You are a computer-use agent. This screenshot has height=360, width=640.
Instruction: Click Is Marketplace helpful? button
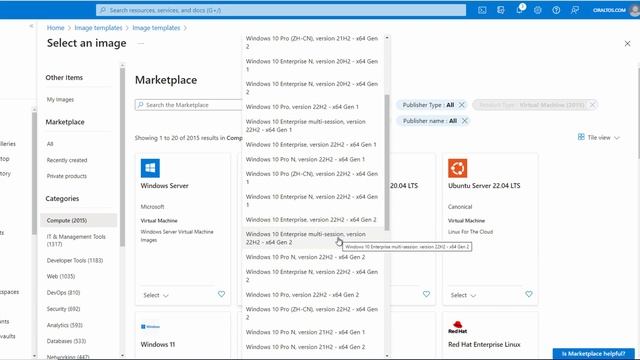pyautogui.click(x=593, y=354)
